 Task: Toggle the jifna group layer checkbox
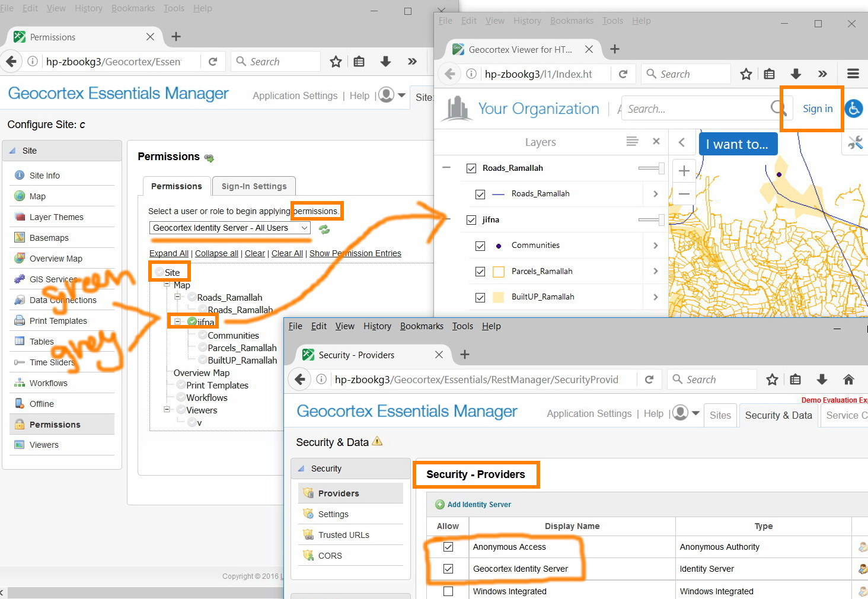point(471,220)
